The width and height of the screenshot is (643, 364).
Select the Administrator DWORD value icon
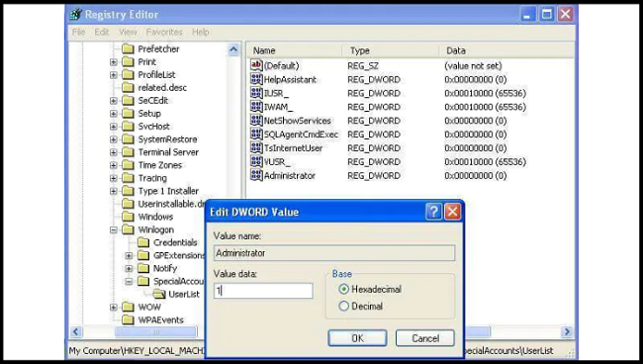pyautogui.click(x=257, y=175)
